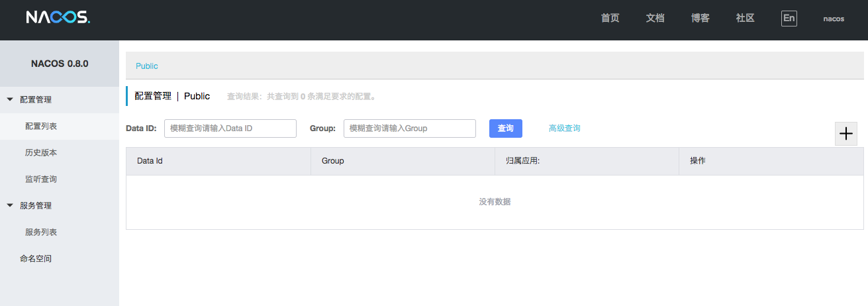
Task: Click the 查询 search button
Action: [506, 128]
